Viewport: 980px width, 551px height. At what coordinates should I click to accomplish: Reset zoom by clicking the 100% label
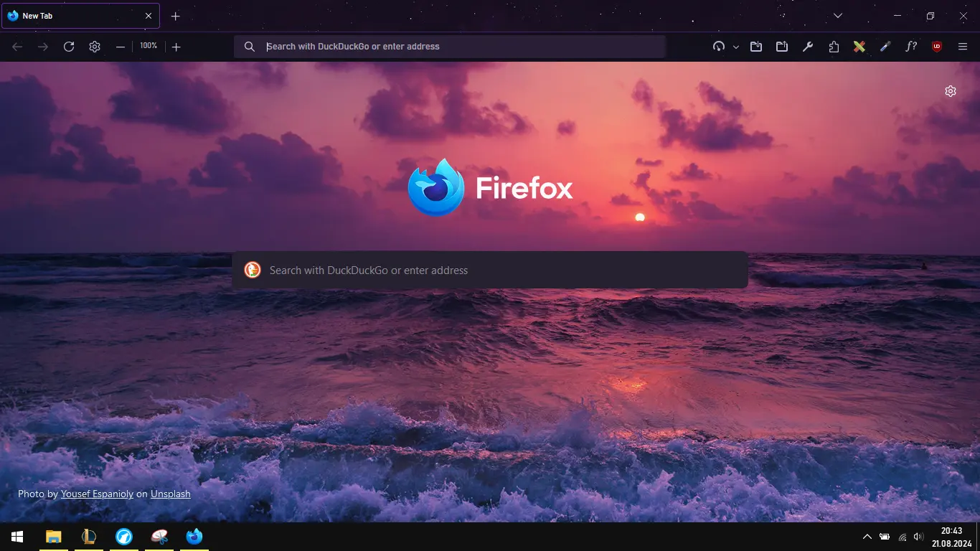(149, 46)
